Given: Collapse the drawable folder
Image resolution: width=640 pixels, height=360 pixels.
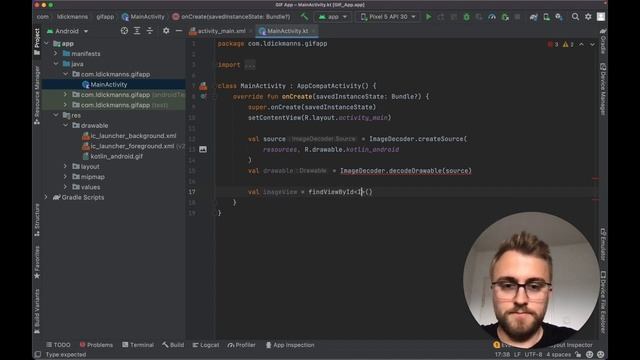Looking at the screenshot, I should pyautogui.click(x=65, y=125).
